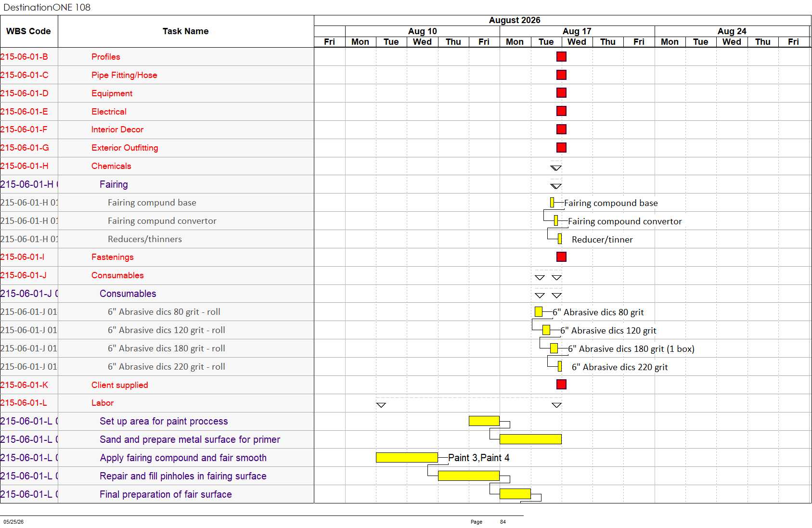Click the Apply fairing compound yellow task bar
Viewport: 812px width, 528px height.
click(407, 458)
